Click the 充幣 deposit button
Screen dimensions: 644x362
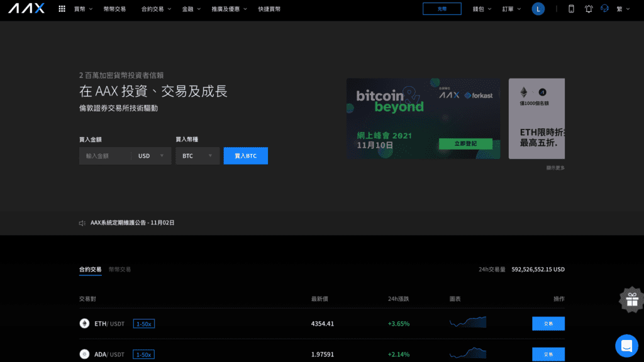442,9
